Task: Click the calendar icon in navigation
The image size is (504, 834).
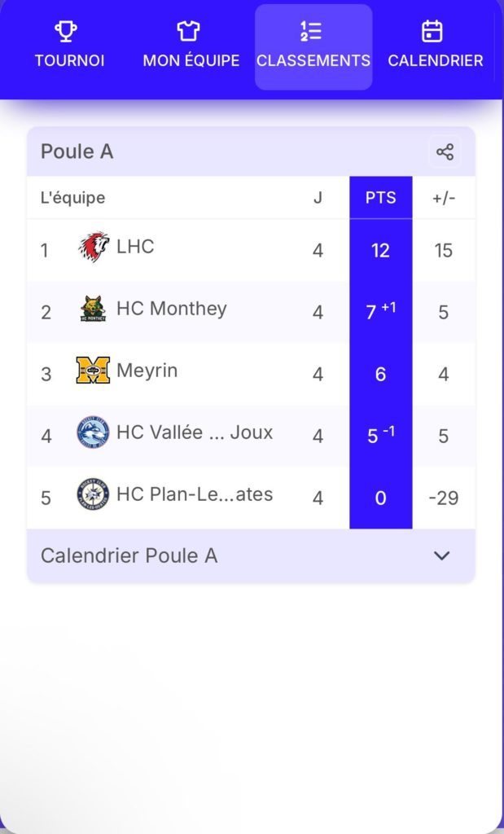Action: (x=432, y=32)
